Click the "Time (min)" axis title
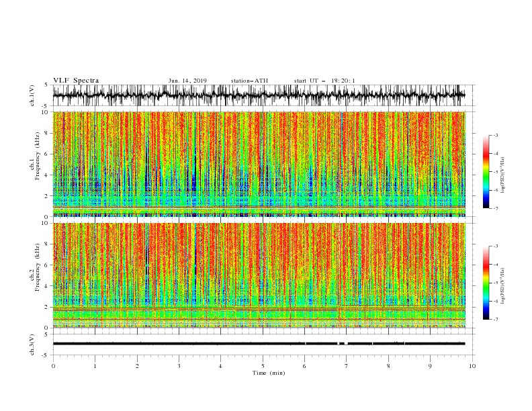 click(x=269, y=373)
